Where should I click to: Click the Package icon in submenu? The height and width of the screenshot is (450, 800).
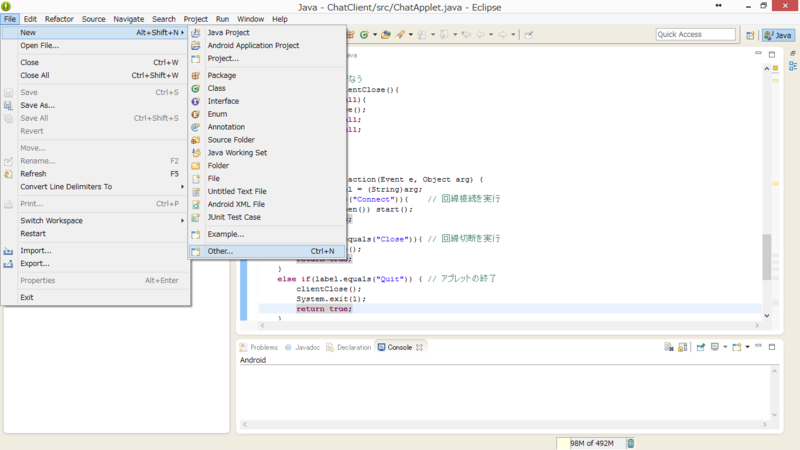tap(196, 76)
